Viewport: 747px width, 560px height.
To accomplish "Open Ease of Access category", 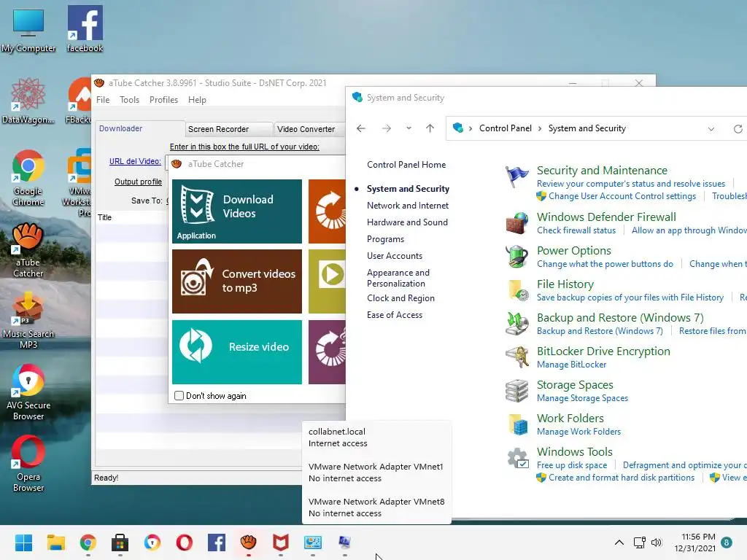I will coord(395,315).
